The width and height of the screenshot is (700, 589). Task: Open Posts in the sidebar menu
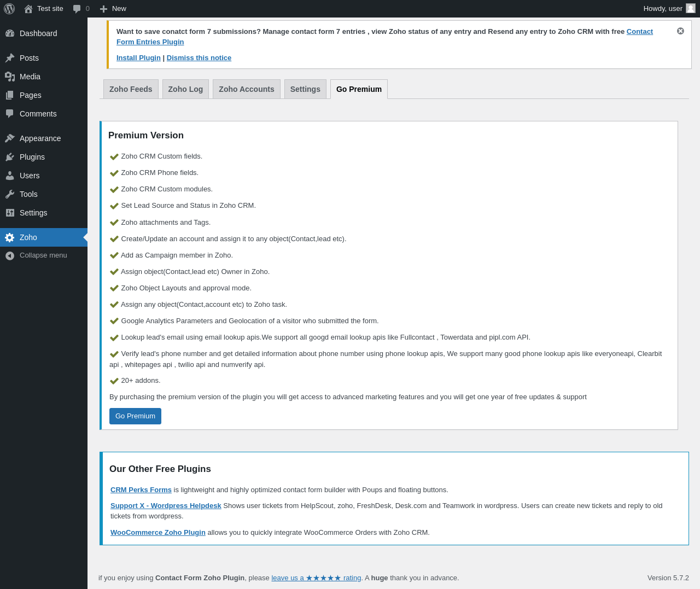coord(44,58)
